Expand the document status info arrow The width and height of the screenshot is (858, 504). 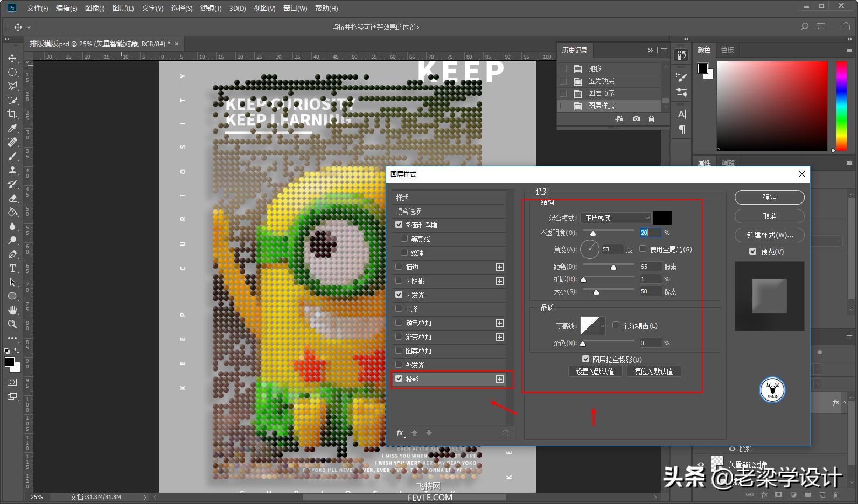(145, 497)
